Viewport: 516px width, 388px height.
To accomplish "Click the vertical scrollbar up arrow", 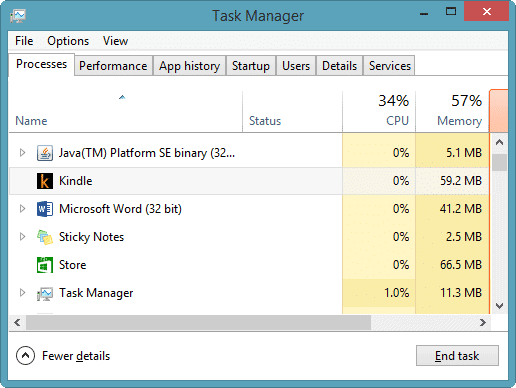I will coord(499,142).
